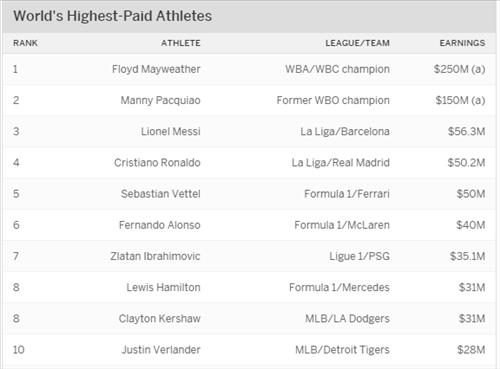Click the LEAGUE/TEAM column header
This screenshot has width=500, height=369.
pyautogui.click(x=357, y=43)
